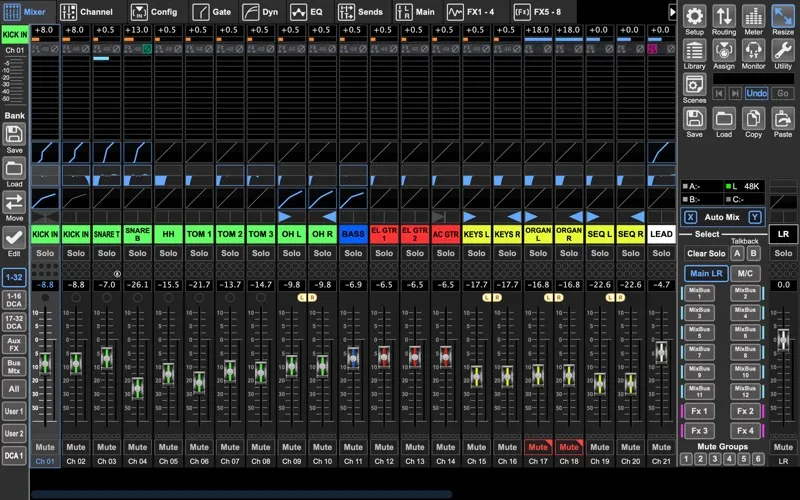Screen dimensions: 800x500
Task: Open the Setup gear icon
Action: click(x=694, y=16)
